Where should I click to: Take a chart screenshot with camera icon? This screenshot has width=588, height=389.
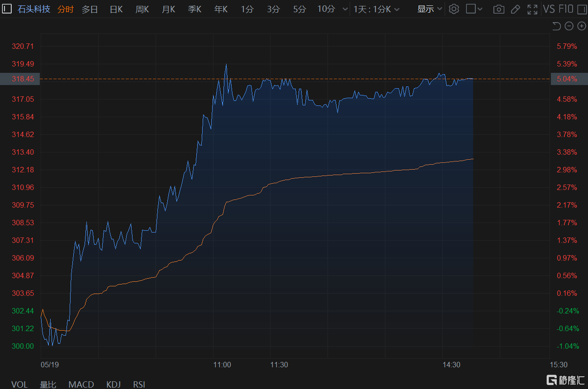click(498, 9)
